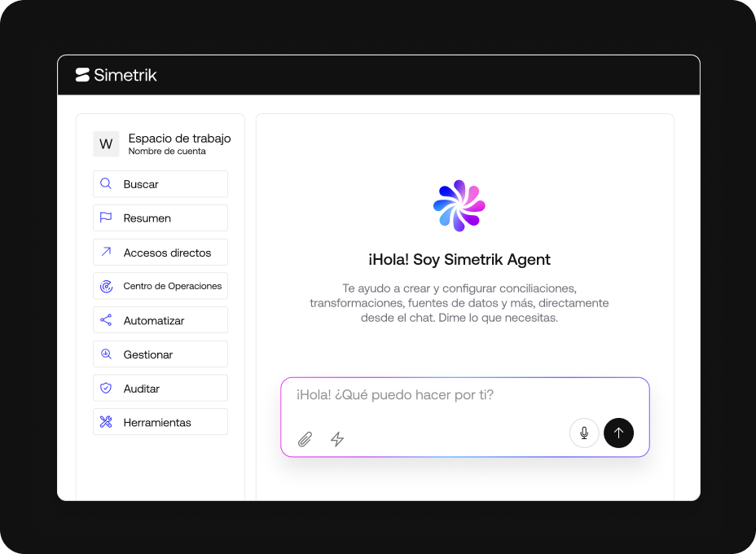Click the Accesos directos arrow icon
The width and height of the screenshot is (756, 554).
click(x=106, y=252)
